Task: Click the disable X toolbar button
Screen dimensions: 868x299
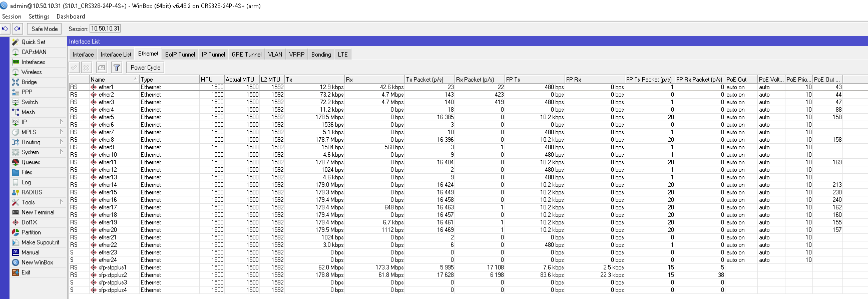Action: pyautogui.click(x=87, y=68)
